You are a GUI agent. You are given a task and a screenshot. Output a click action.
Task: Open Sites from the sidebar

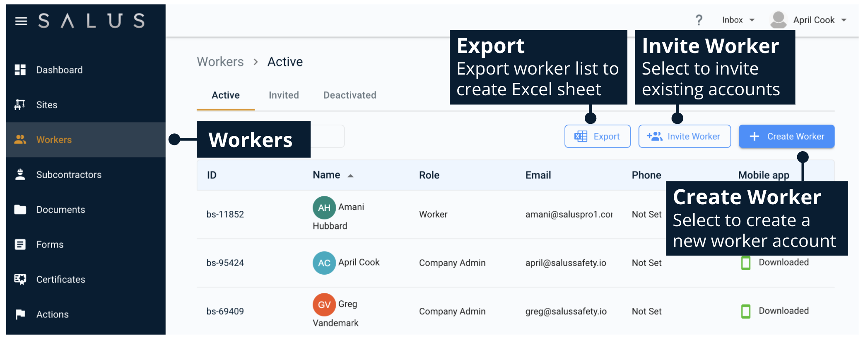(x=46, y=105)
